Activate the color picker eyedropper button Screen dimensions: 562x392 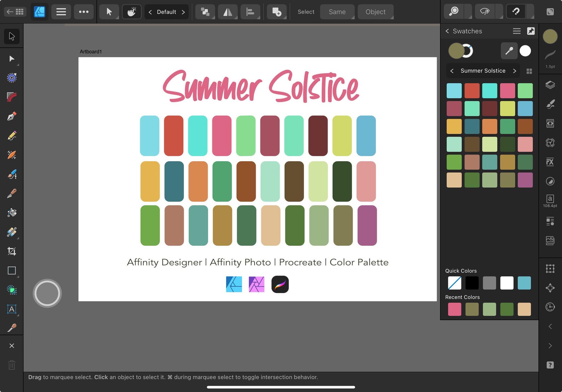[509, 51]
